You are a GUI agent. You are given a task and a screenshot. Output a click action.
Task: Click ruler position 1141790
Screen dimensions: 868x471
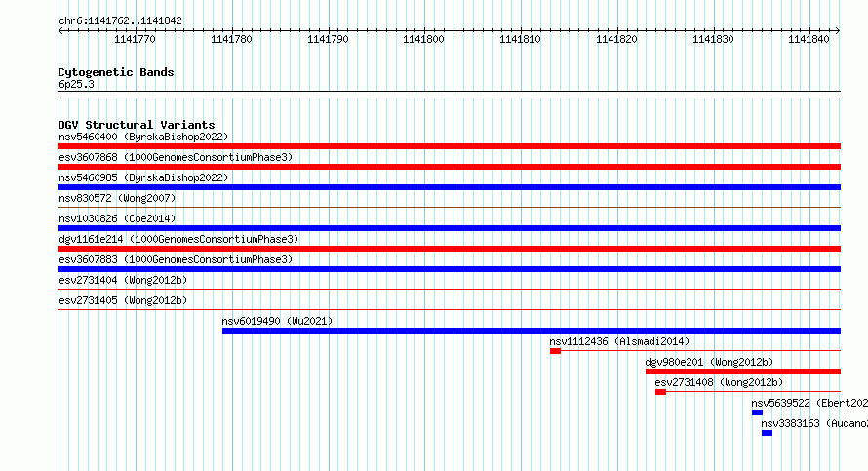click(x=328, y=39)
